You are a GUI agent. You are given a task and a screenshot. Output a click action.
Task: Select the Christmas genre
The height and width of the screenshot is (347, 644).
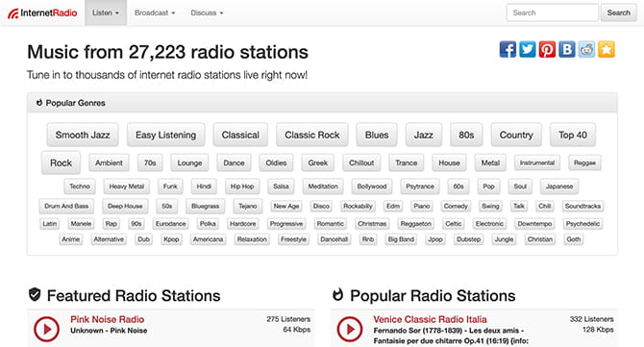372,223
